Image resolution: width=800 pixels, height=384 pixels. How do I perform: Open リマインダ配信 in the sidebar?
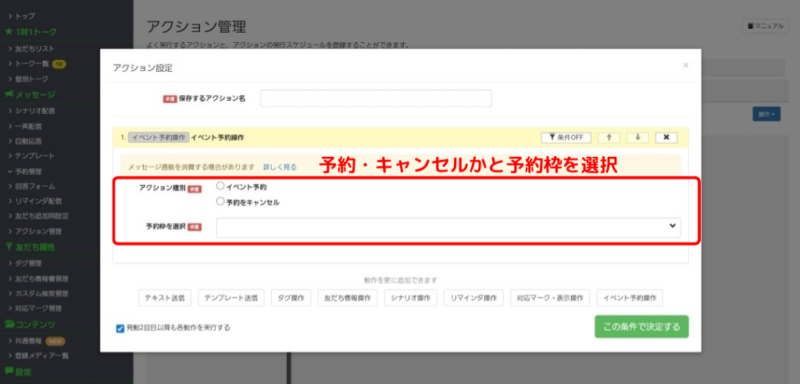coord(38,201)
